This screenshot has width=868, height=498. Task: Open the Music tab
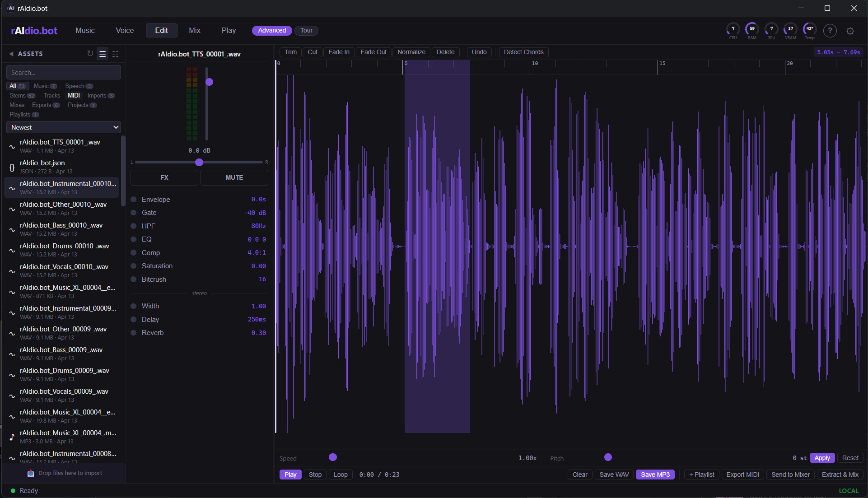pos(85,31)
